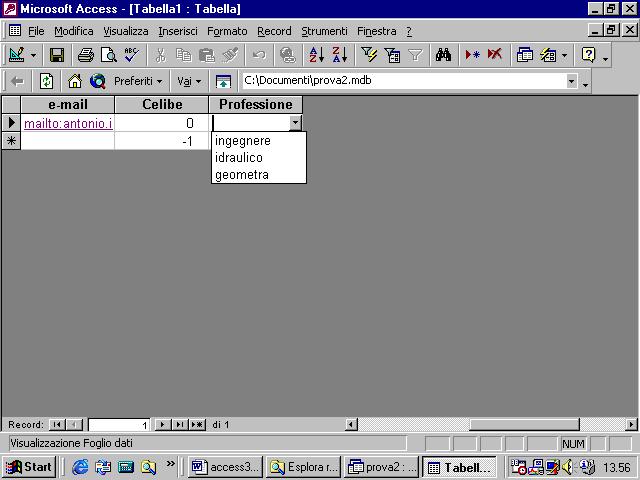Follow the mailto:antonio.i link

click(x=68, y=123)
